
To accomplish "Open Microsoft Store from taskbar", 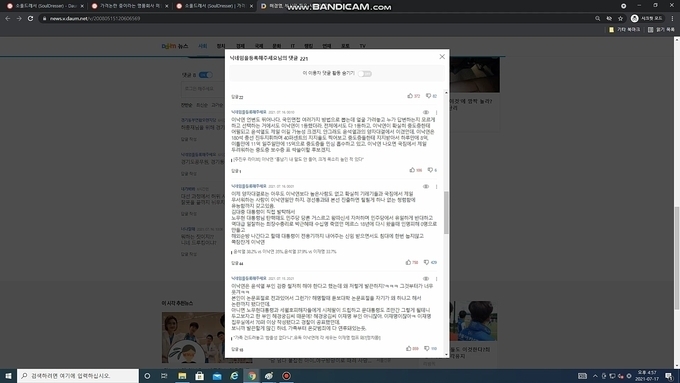I will pos(199,376).
